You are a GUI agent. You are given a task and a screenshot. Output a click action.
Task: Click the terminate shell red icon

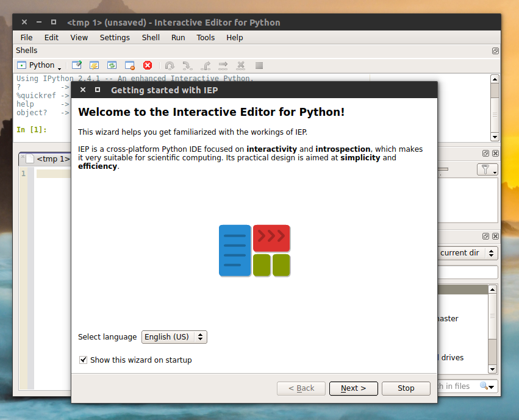click(x=147, y=65)
